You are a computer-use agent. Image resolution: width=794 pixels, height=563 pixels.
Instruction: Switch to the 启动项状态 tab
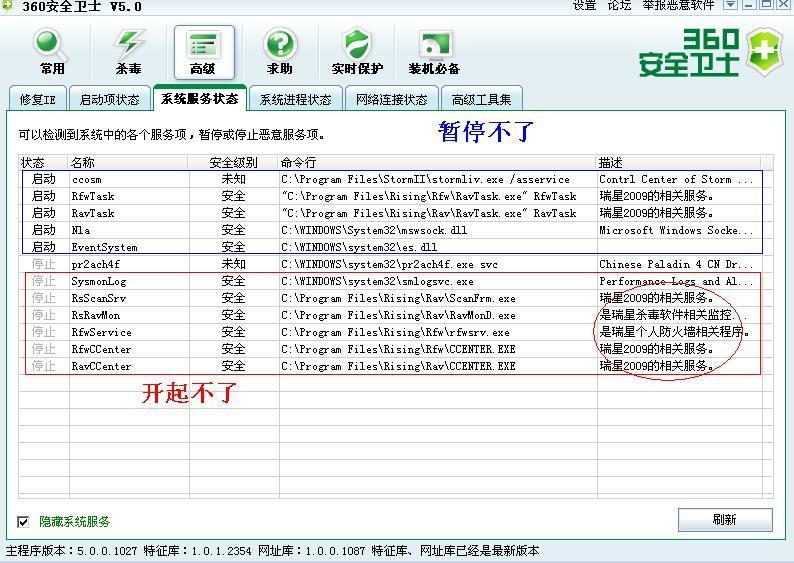tap(109, 99)
